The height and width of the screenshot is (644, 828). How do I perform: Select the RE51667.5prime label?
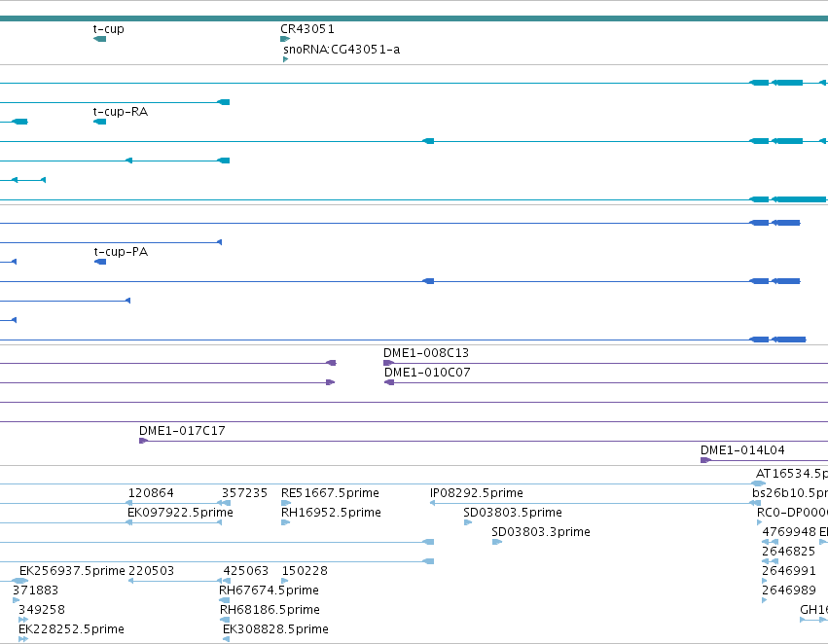[x=330, y=493]
